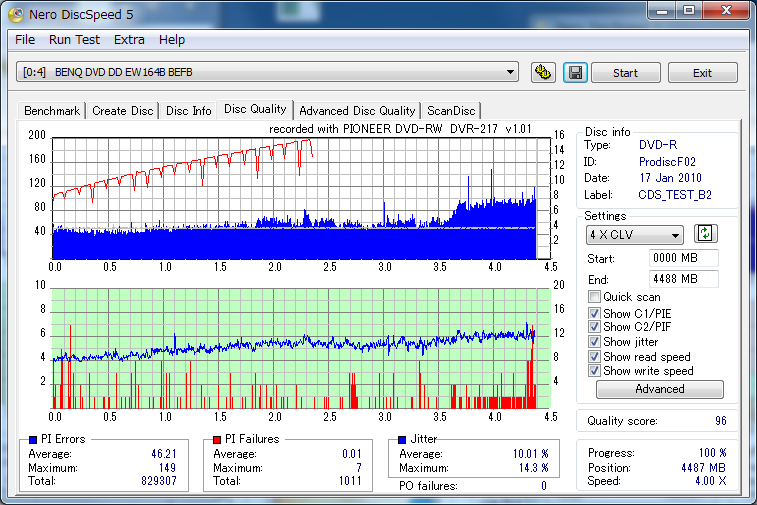Close the Nero DiscSpeed window
Image resolution: width=757 pixels, height=505 pixels.
[726, 11]
